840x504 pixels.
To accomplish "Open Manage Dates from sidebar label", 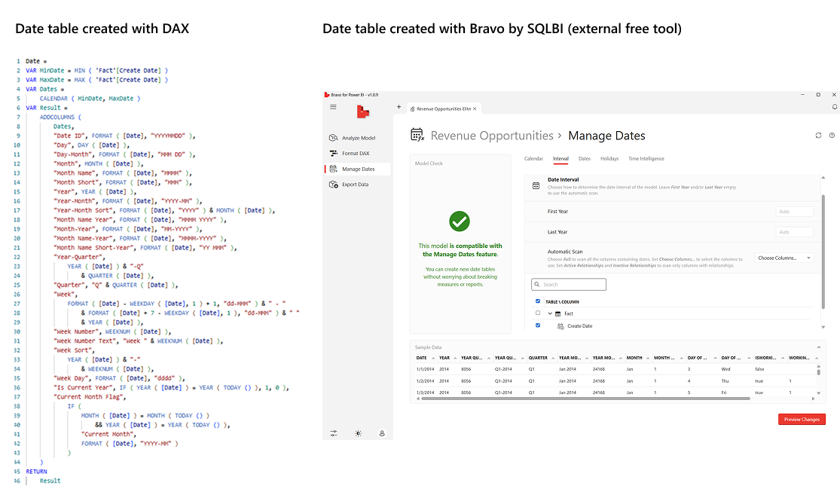I will [359, 169].
